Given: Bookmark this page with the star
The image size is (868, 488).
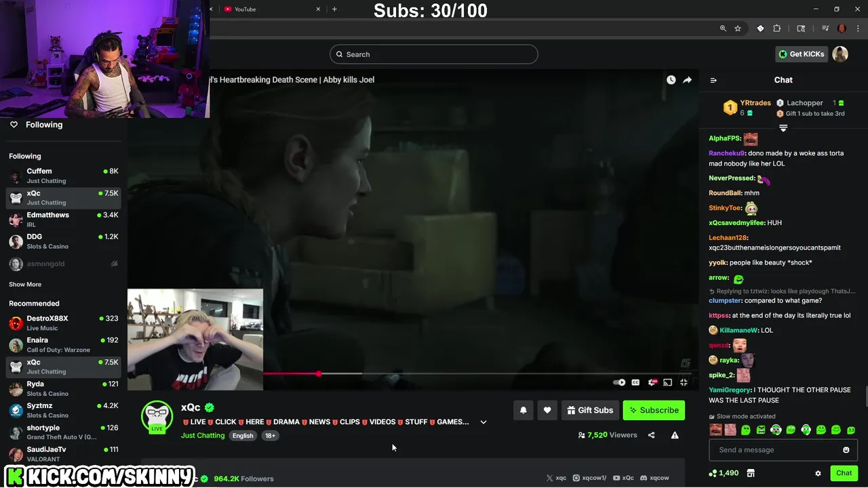Looking at the screenshot, I should coord(738,28).
